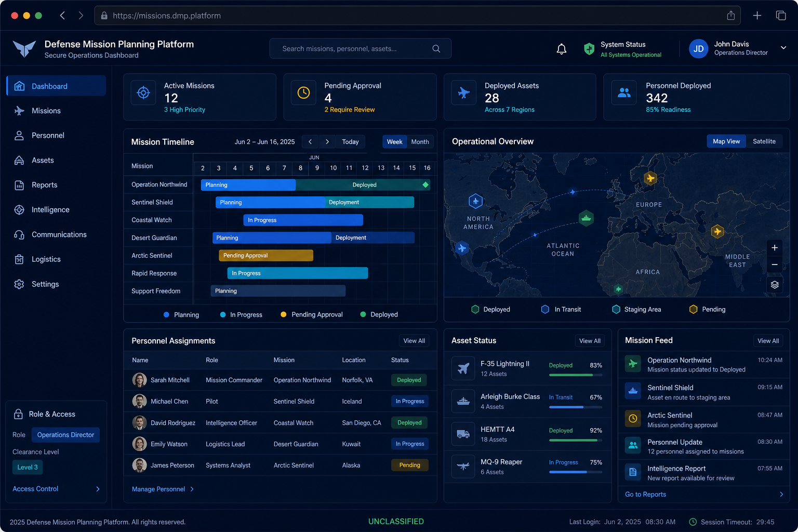798x532 pixels.
Task: Click the browser share icon
Action: coord(731,16)
